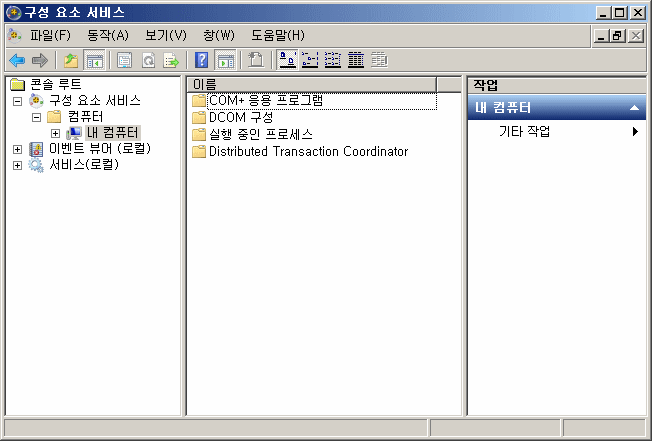Image resolution: width=652 pixels, height=441 pixels.
Task: Click the 이름 column header
Action: [x=311, y=85]
